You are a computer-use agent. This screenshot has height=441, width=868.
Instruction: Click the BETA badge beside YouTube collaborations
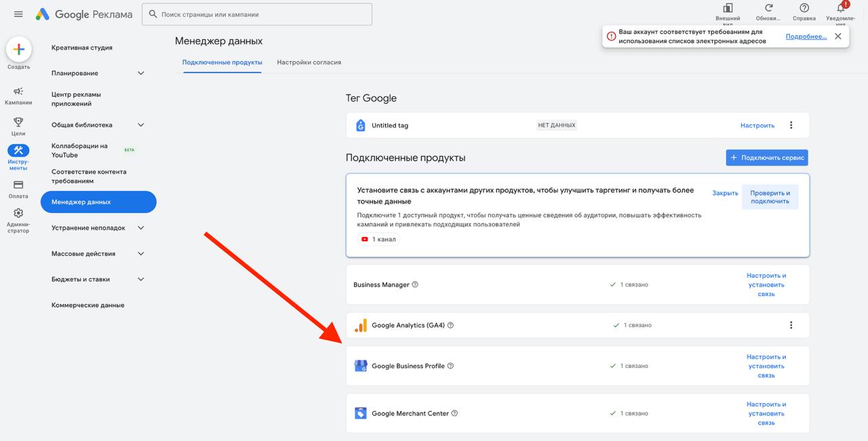pos(129,150)
